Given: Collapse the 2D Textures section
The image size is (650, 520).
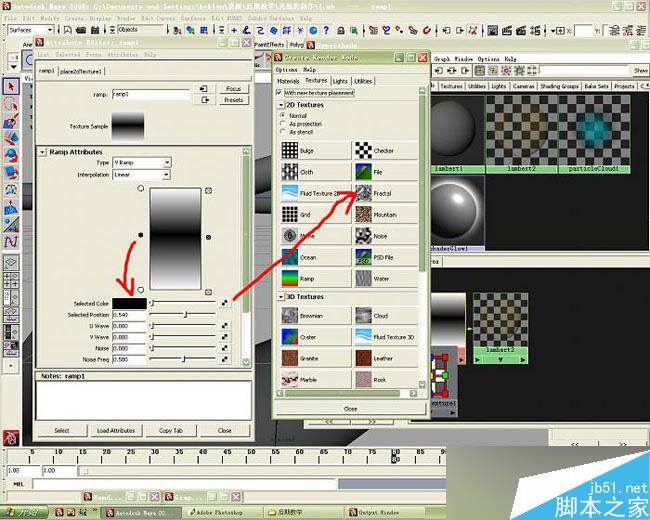Looking at the screenshot, I should [x=281, y=105].
